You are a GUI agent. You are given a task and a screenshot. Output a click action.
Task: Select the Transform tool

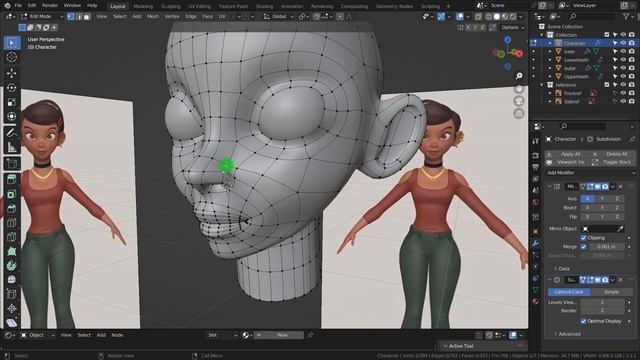point(12,117)
